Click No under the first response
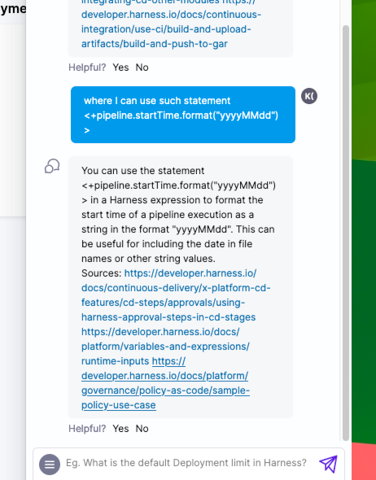Image resolution: width=376 pixels, height=480 pixels. tap(142, 68)
